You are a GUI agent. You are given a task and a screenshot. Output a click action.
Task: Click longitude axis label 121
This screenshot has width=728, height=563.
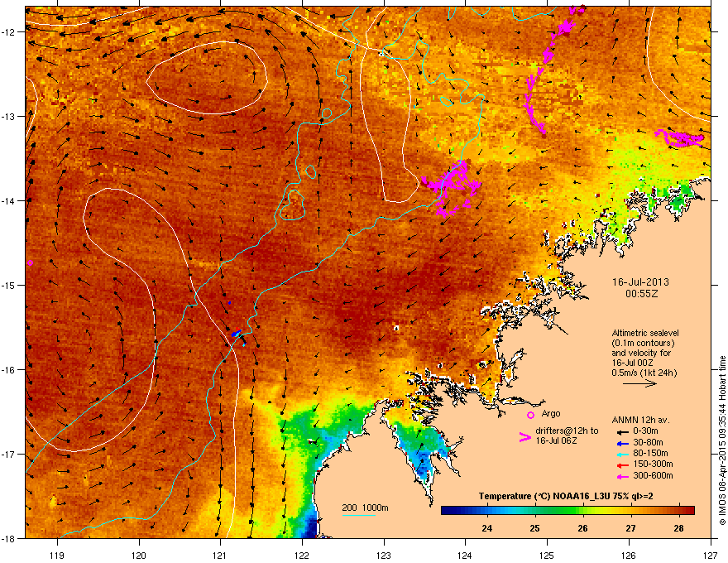point(220,555)
